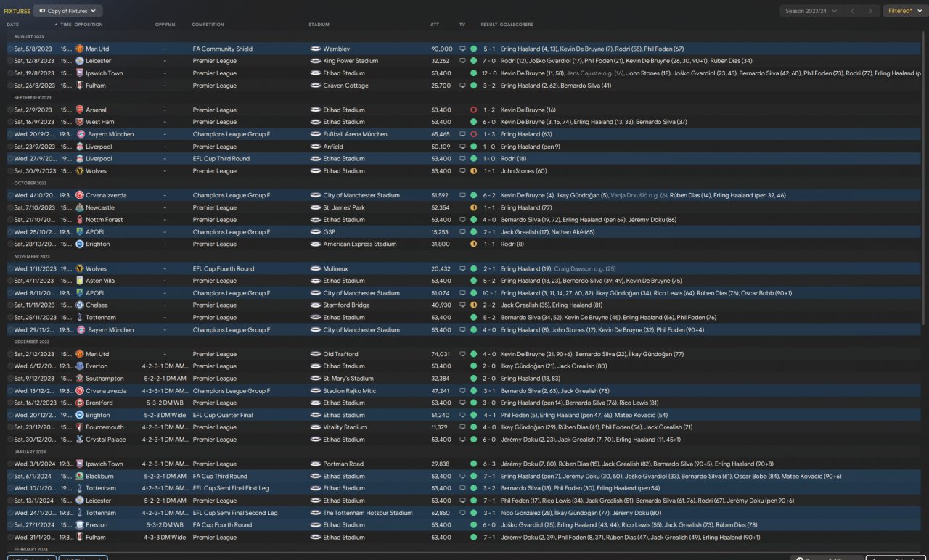
Task: Sort by the COMPETITION column header
Action: pyautogui.click(x=208, y=25)
